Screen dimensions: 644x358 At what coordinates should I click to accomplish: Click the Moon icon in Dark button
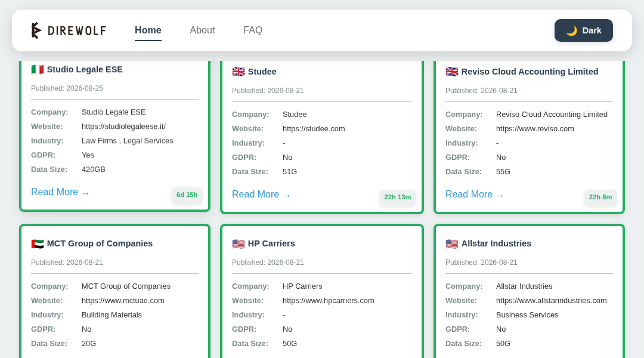[571, 31]
